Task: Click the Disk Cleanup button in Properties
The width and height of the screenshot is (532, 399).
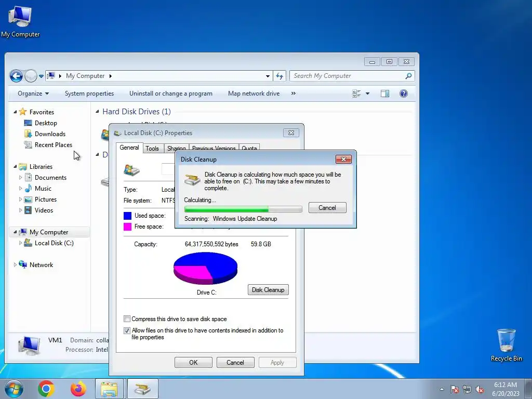Action: pos(268,290)
